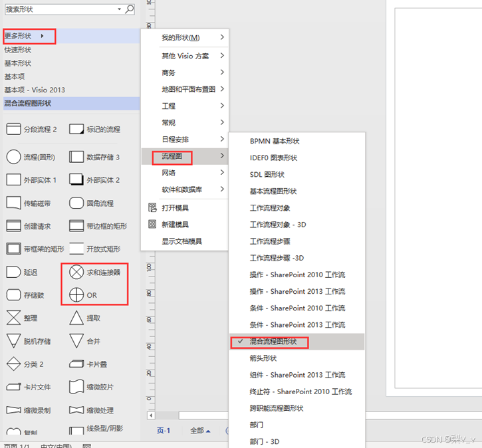
Task: Select the 求和连接器 shape icon
Action: pyautogui.click(x=76, y=272)
